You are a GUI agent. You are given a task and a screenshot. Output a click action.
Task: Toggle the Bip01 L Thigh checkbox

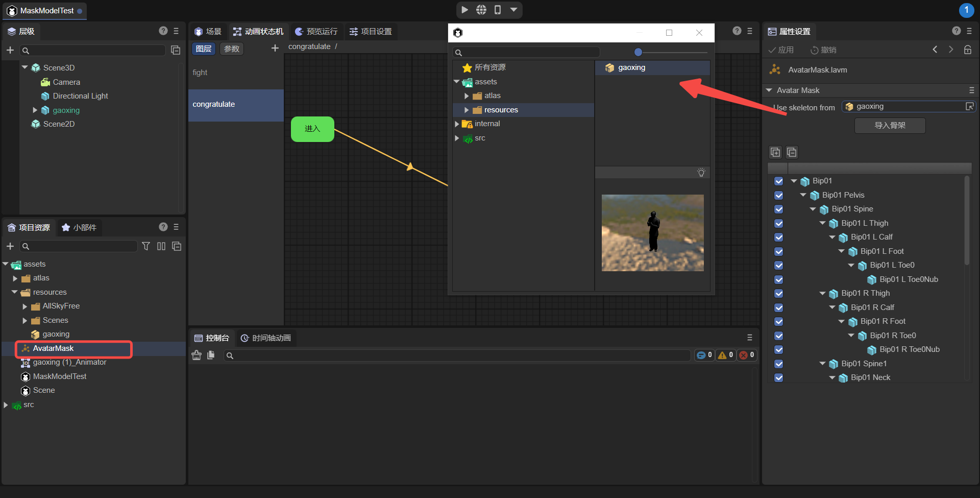pos(778,223)
